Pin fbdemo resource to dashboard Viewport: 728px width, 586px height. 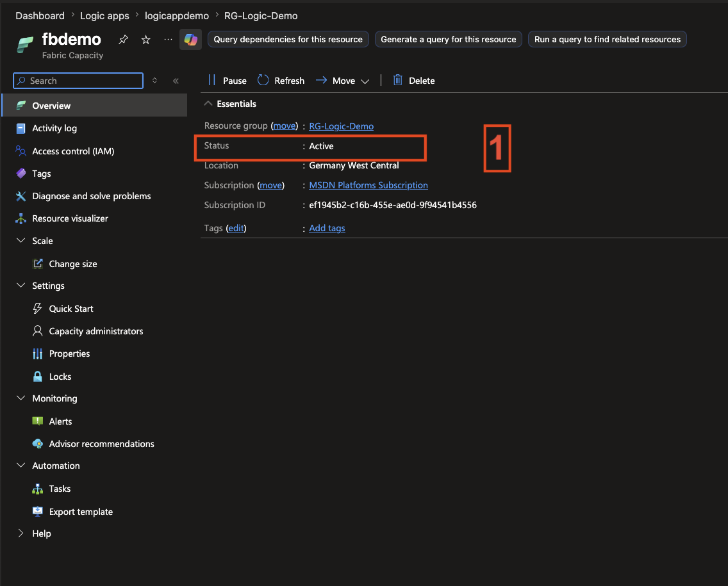tap(123, 40)
